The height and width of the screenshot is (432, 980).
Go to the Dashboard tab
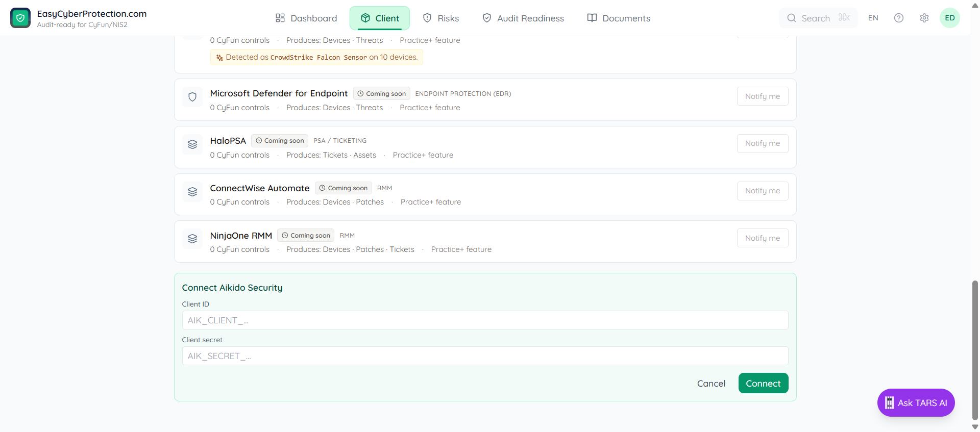tap(306, 18)
